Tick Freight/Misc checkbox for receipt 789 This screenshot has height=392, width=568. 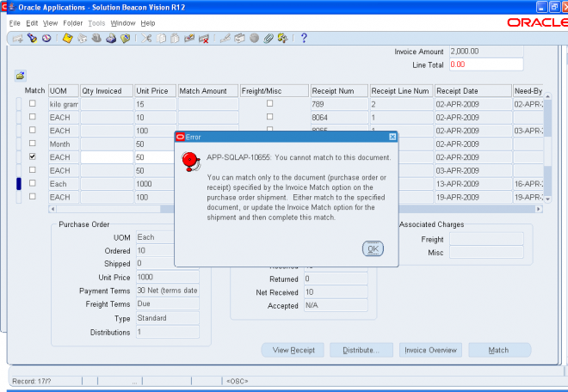click(x=270, y=103)
